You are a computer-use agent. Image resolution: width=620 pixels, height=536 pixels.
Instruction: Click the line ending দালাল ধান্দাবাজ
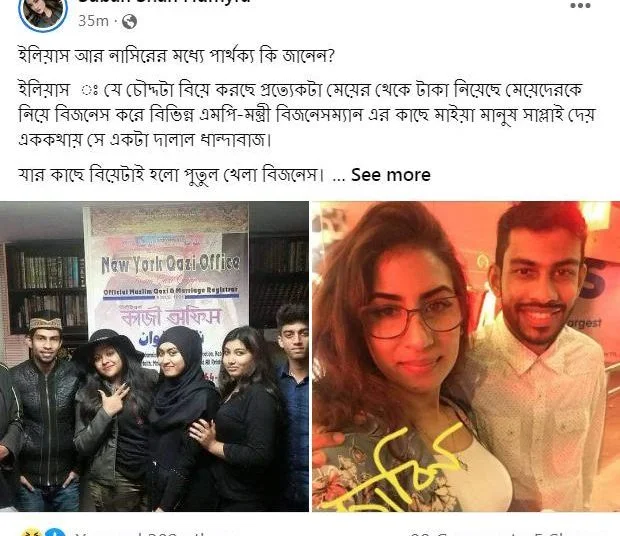pos(145,140)
